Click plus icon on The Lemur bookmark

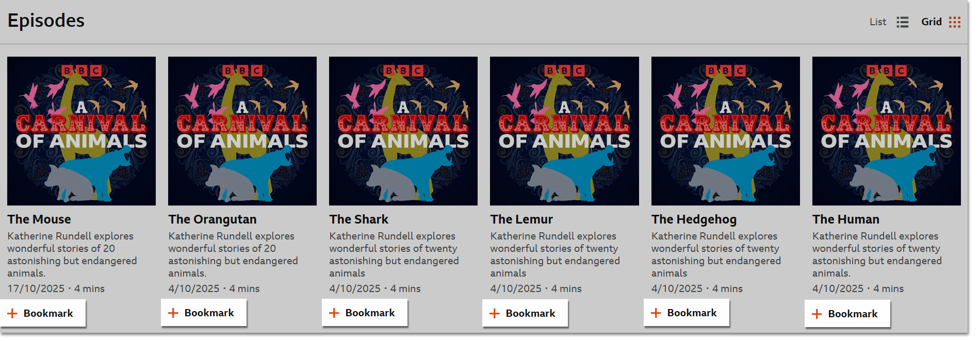click(x=495, y=313)
